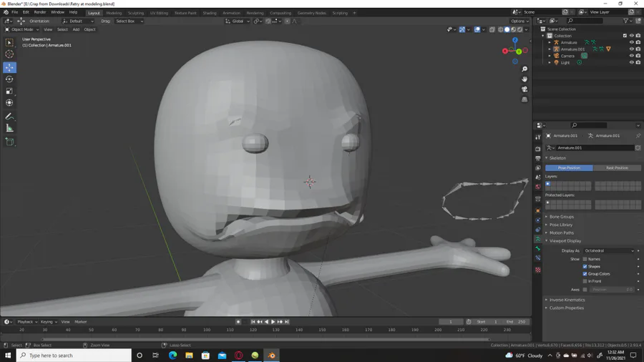Hide Light in viewport via eye icon

[631, 63]
